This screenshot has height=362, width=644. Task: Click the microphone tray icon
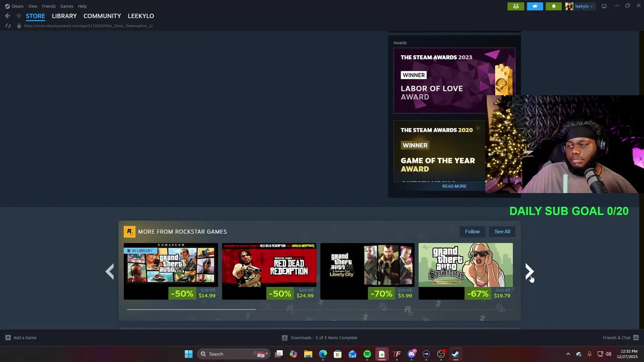pyautogui.click(x=589, y=354)
